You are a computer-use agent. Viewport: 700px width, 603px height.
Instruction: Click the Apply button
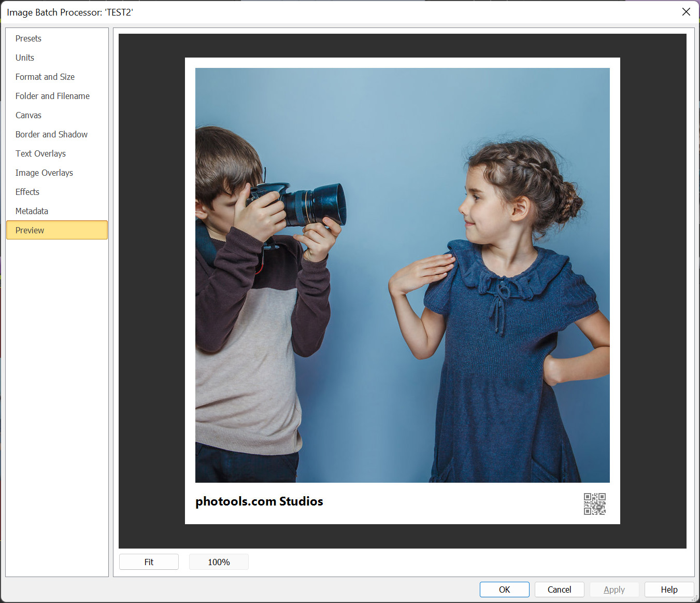614,590
